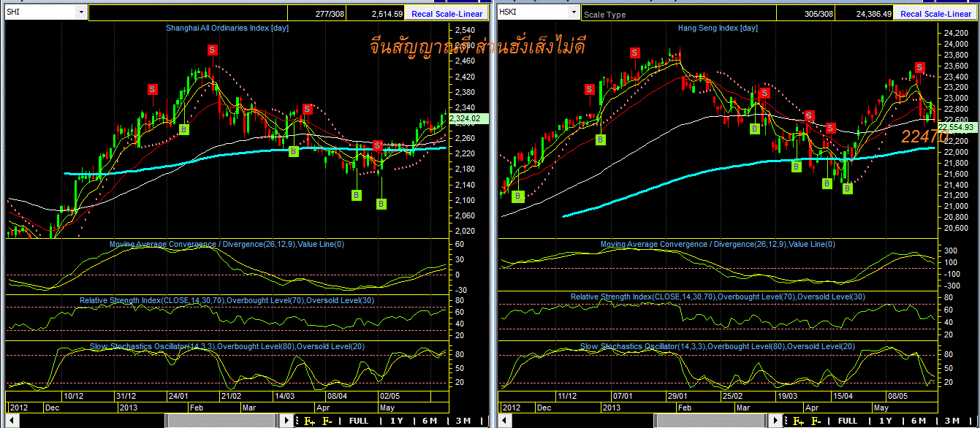Screen dimensions: 980x428
Task: Select 6M range for the Hang Seng chart
Action: click(919, 421)
